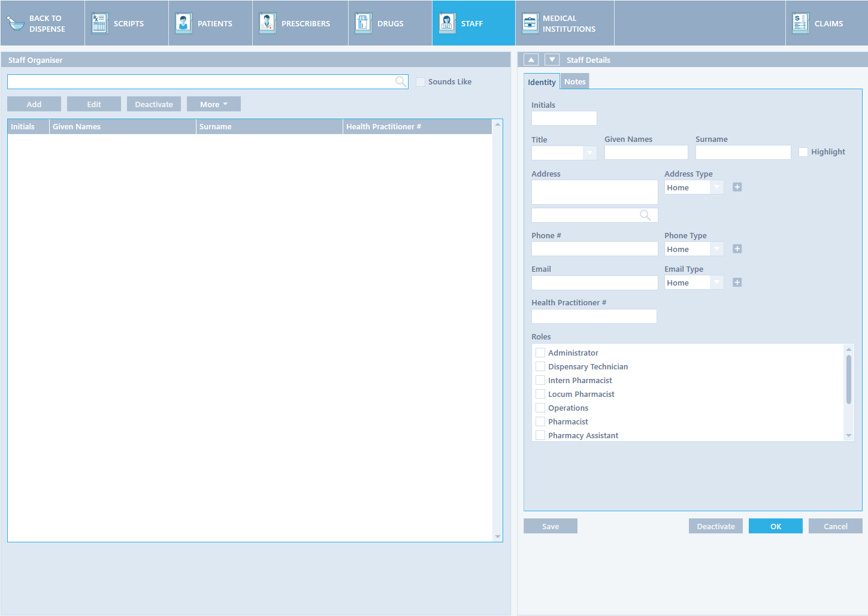The height and width of the screenshot is (616, 868).
Task: Open the Prescribers section icon
Action: click(267, 23)
